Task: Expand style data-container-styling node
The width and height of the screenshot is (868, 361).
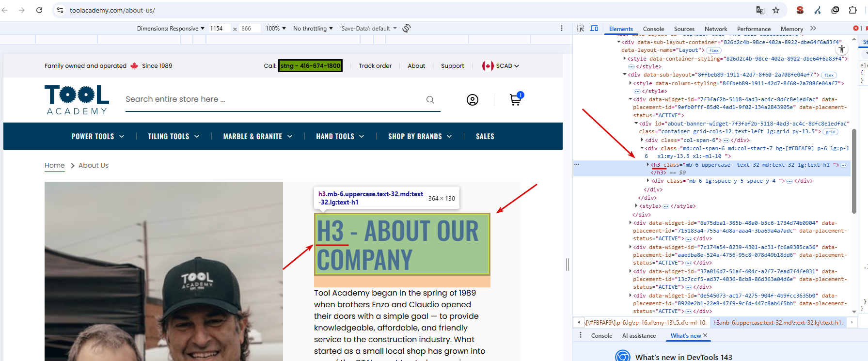Action: (625, 59)
